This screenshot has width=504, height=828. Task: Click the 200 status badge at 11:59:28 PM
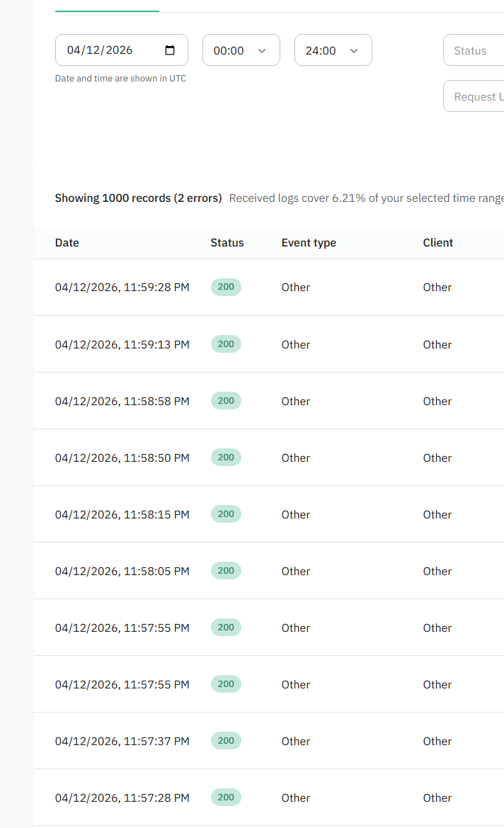point(226,287)
